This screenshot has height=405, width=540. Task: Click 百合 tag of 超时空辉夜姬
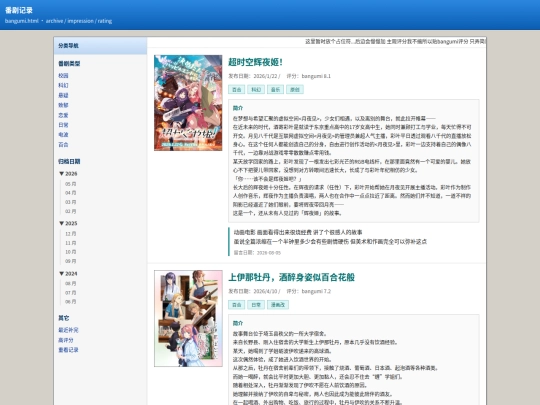(237, 90)
